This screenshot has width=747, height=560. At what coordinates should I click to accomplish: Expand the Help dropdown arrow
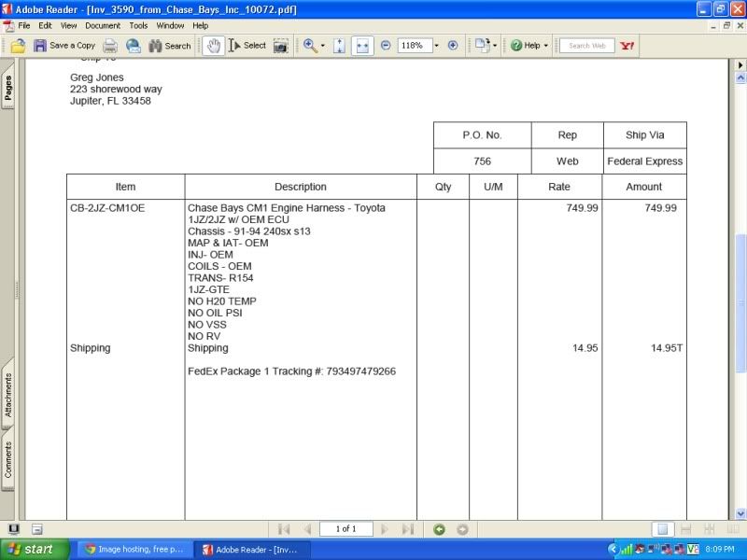pos(546,46)
